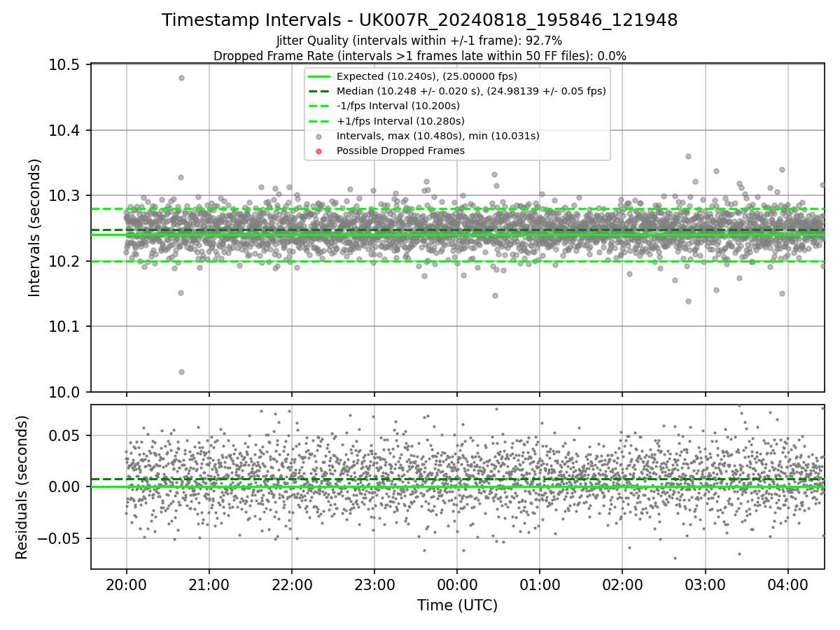Click the x-axis tick label '00:00'
Viewport: 840px width, 630px height.
pos(457,584)
